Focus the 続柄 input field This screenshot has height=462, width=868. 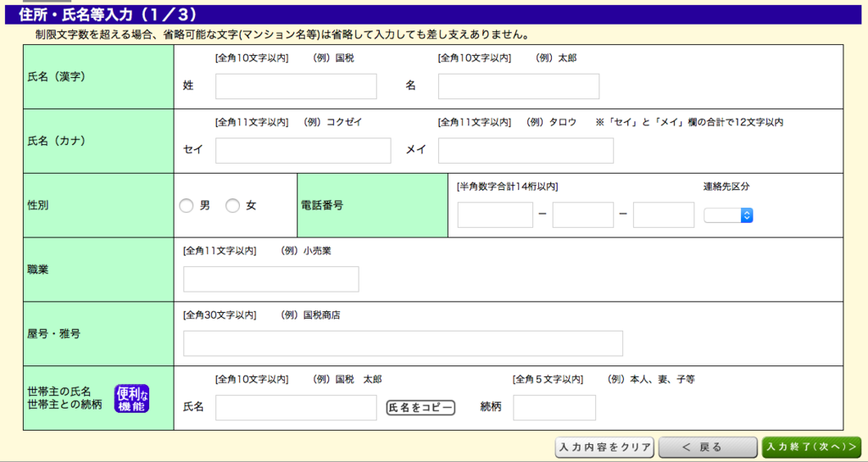[554, 408]
